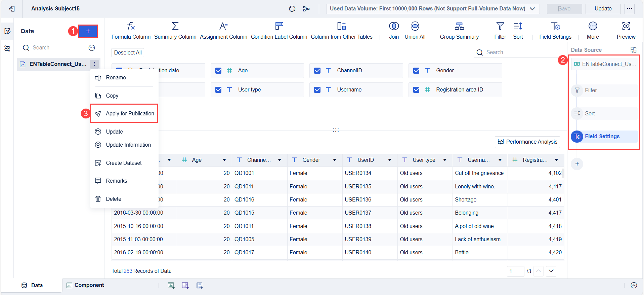Click third bottom-bar table icon
Viewport: 644px width, 295px height.
click(x=200, y=285)
